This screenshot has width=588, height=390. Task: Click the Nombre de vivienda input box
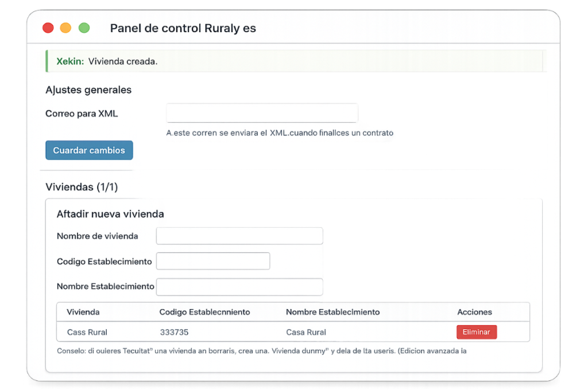pyautogui.click(x=239, y=236)
